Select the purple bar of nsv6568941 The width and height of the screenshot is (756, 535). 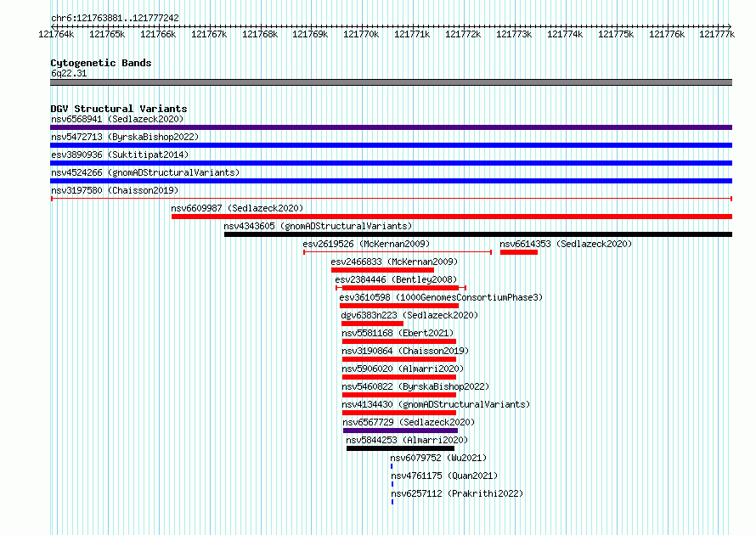click(x=391, y=127)
